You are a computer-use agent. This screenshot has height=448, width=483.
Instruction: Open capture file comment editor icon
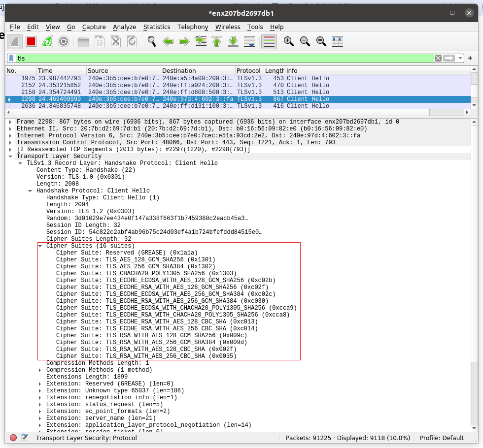pos(25,438)
